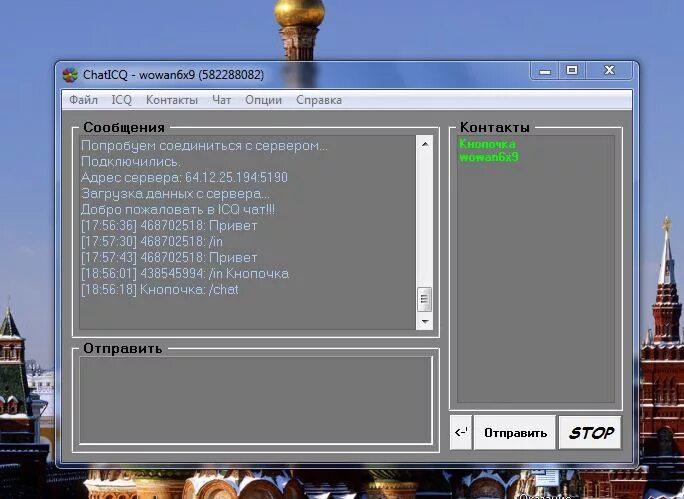This screenshot has width=684, height=499.
Task: Click the window title 'ChatICQ - wowan6x9 (582288082)'
Action: pos(174,75)
